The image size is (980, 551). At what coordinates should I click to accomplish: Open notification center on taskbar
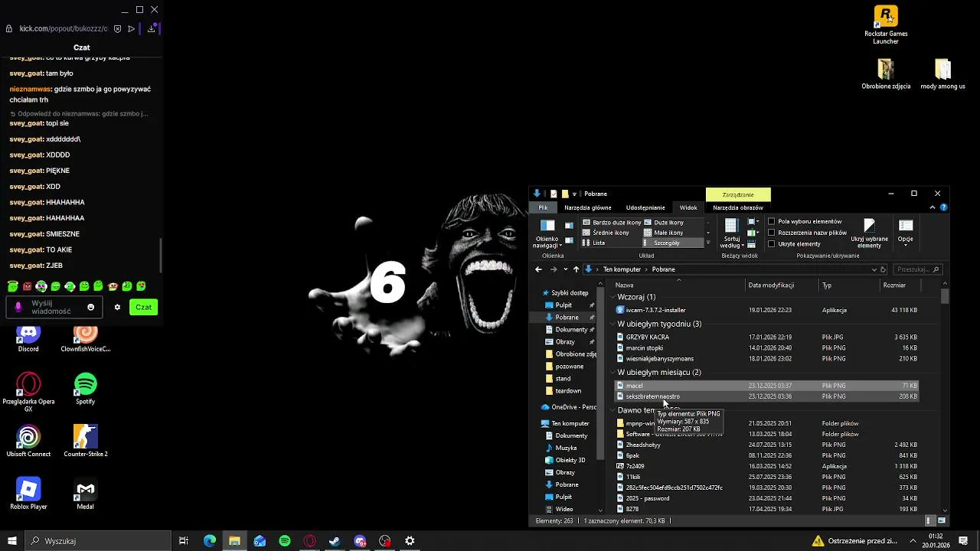963,541
